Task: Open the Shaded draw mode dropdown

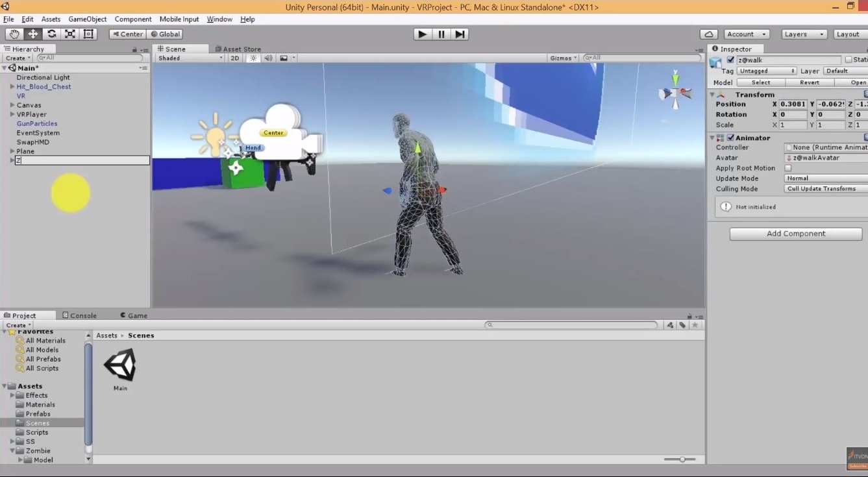Action: point(190,58)
